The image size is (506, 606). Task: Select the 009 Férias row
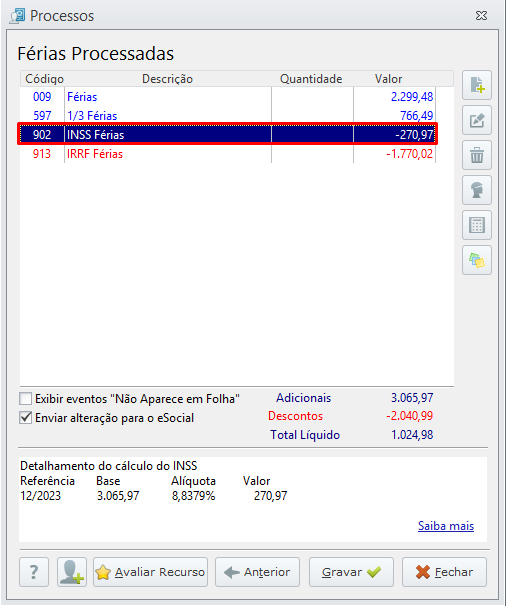tap(228, 97)
